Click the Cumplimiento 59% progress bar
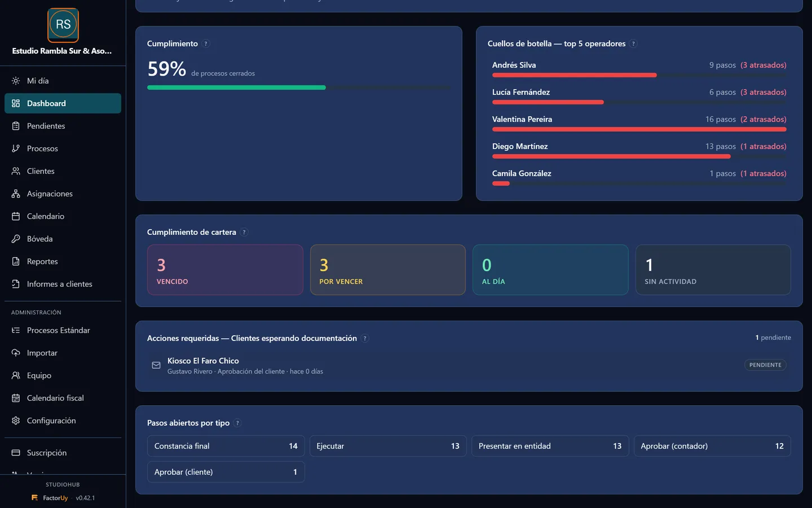The width and height of the screenshot is (812, 508). (299, 87)
